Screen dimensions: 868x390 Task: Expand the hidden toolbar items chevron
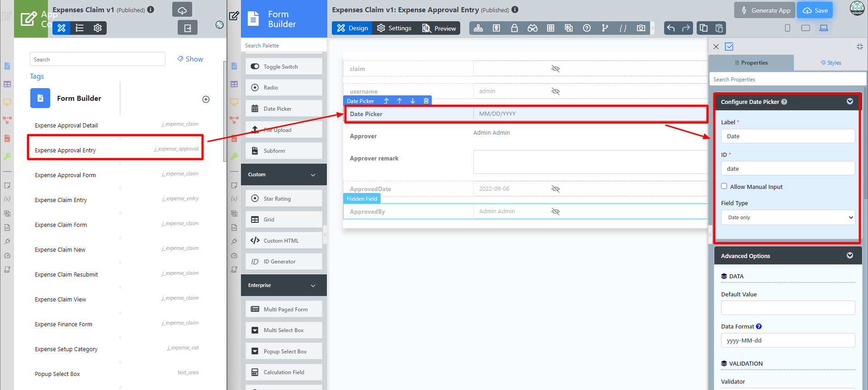click(x=652, y=28)
